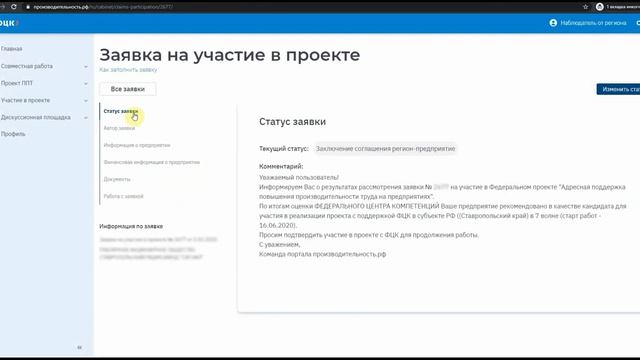Image resolution: width=640 pixels, height=360 pixels.
Task: Open Дискуссионная площадка sidebar item
Action: tap(36, 118)
